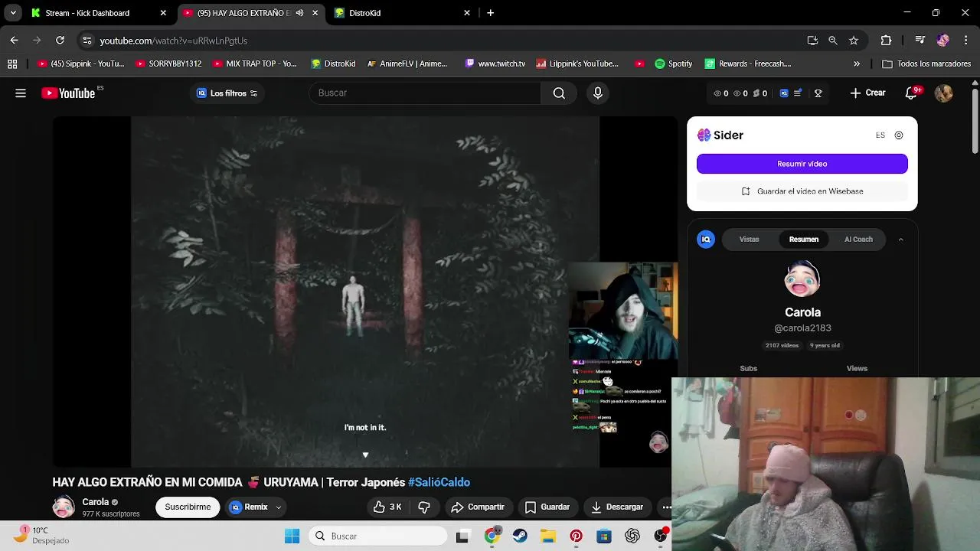980x551 pixels.
Task: Open Microsoft Store from the taskbar
Action: pyautogui.click(x=604, y=536)
